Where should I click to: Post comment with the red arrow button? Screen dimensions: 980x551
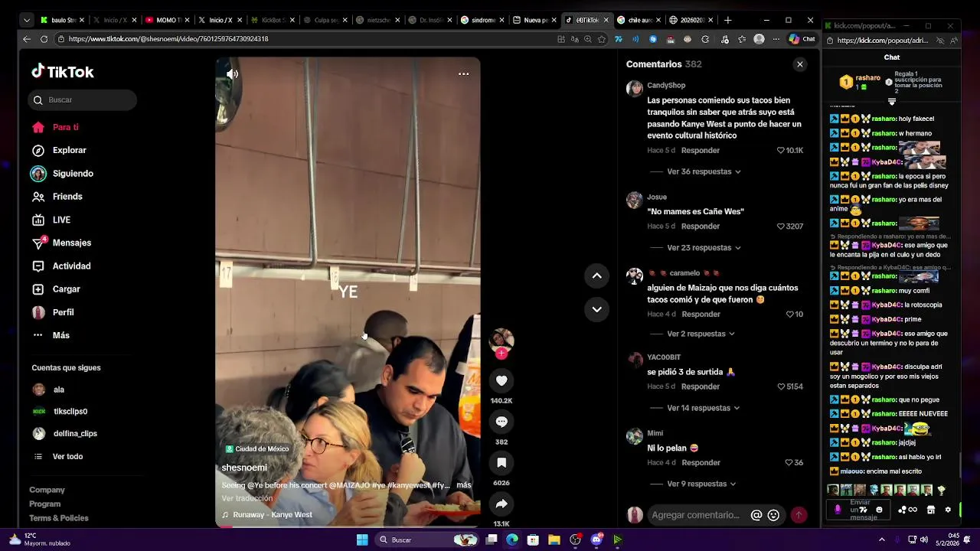pyautogui.click(x=799, y=515)
